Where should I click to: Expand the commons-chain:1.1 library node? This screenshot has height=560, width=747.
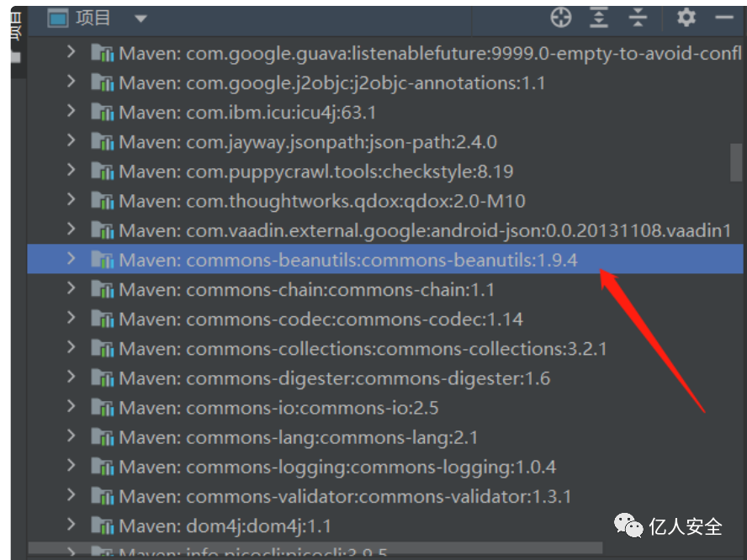pyautogui.click(x=71, y=288)
